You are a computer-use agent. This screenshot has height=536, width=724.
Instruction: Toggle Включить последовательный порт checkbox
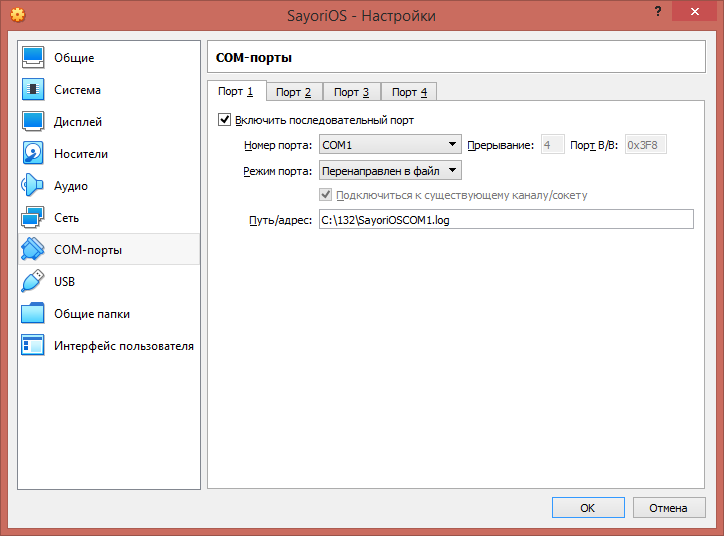(224, 120)
